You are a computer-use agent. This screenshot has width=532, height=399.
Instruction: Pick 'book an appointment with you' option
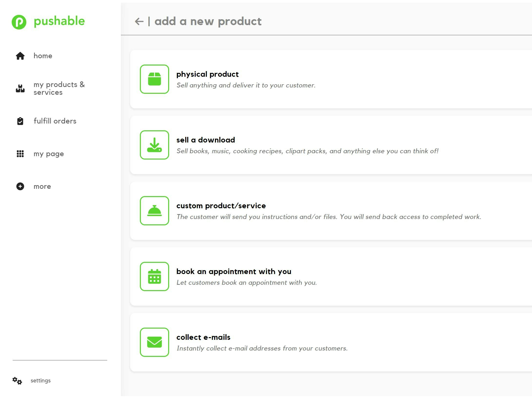pos(234,271)
